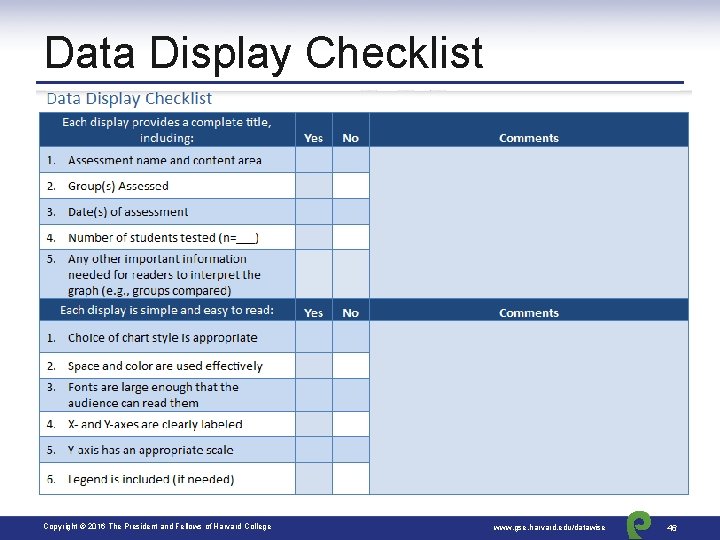Click the first section No column header

[x=350, y=138]
